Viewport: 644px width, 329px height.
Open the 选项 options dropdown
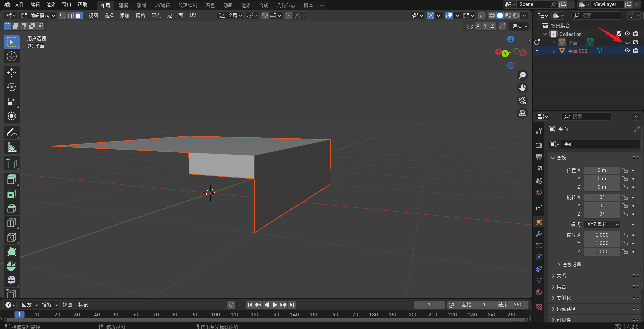click(520, 26)
